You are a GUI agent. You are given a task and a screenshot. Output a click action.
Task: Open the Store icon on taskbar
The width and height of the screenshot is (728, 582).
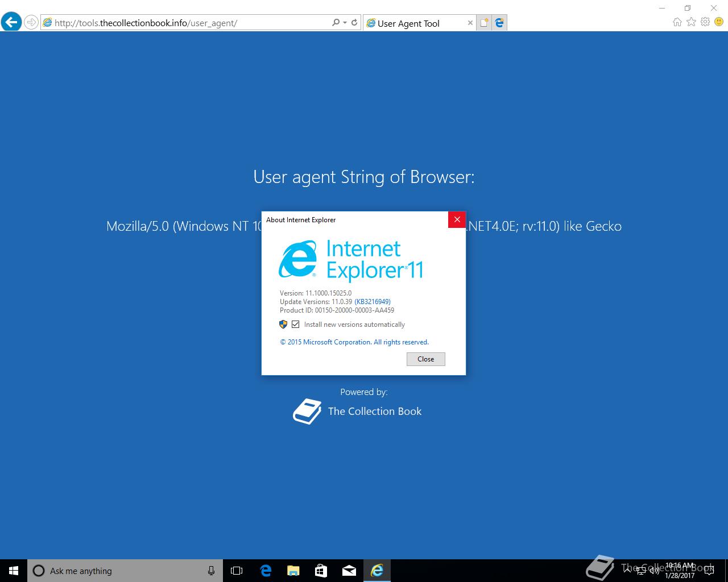pos(321,571)
